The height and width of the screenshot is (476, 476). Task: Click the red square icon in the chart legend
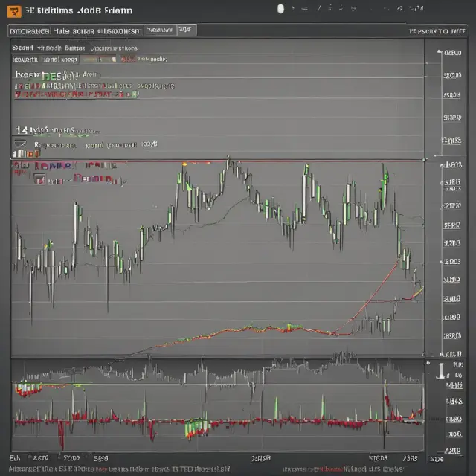click(x=39, y=179)
